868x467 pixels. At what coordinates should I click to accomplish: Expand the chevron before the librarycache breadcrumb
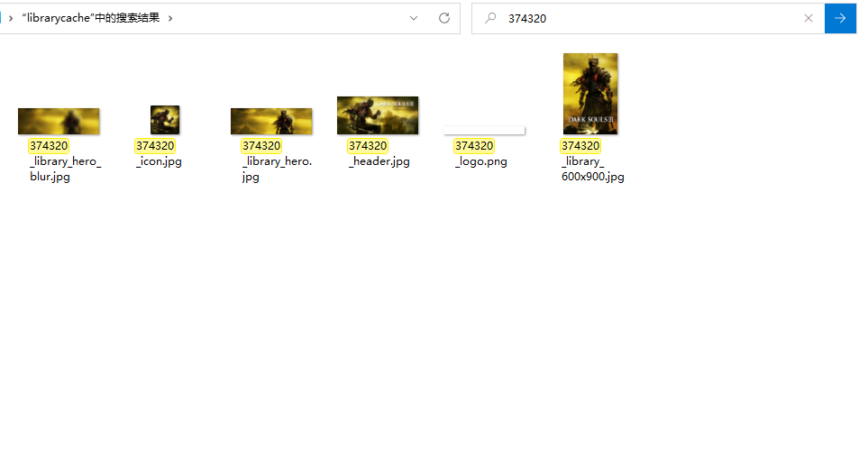tap(11, 18)
